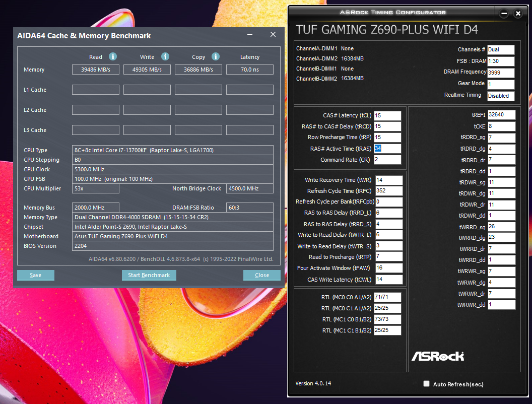The height and width of the screenshot is (404, 532).
Task: Click the RTL (MC1 C0 B1/B2) field 73/73
Action: (x=387, y=319)
